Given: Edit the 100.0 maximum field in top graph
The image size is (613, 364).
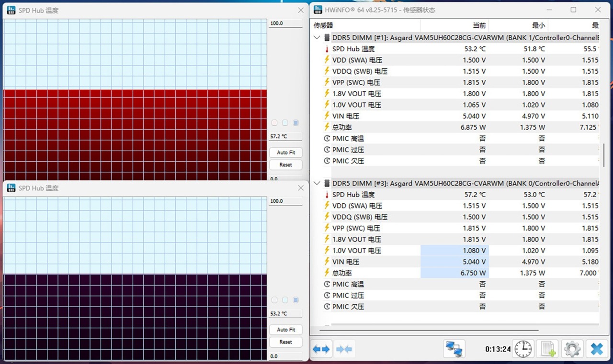Looking at the screenshot, I should 285,23.
